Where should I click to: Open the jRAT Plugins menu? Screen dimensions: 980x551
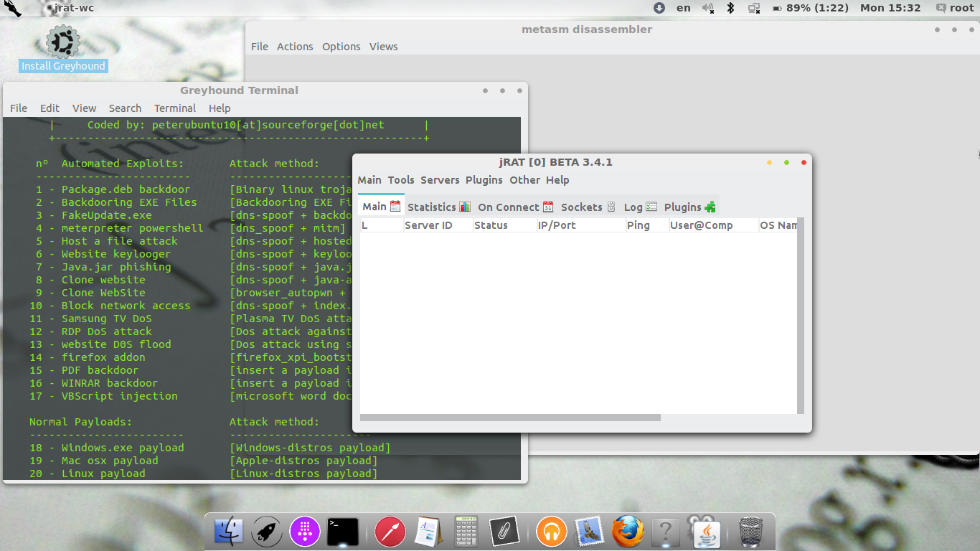pyautogui.click(x=484, y=180)
